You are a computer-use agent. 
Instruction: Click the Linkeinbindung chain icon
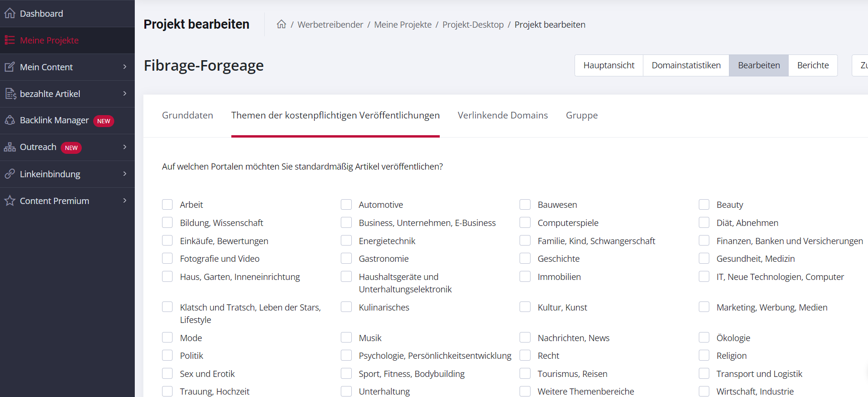[x=10, y=174]
